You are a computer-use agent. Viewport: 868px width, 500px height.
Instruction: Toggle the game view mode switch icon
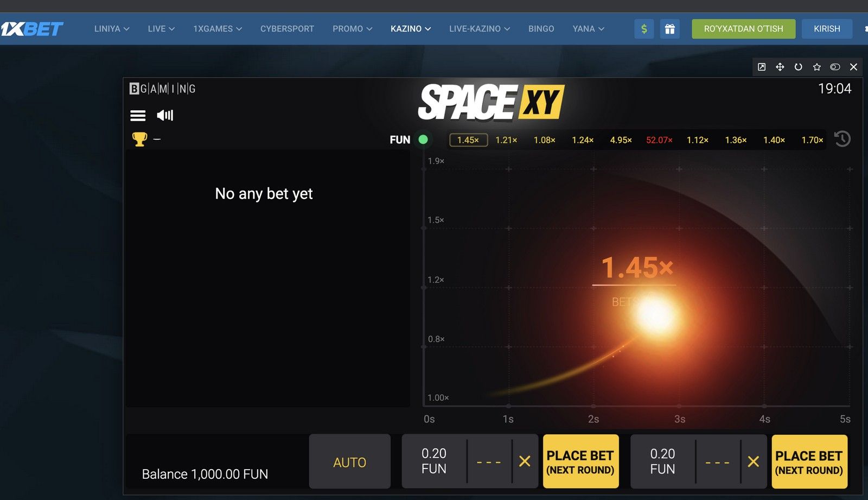[x=835, y=67]
